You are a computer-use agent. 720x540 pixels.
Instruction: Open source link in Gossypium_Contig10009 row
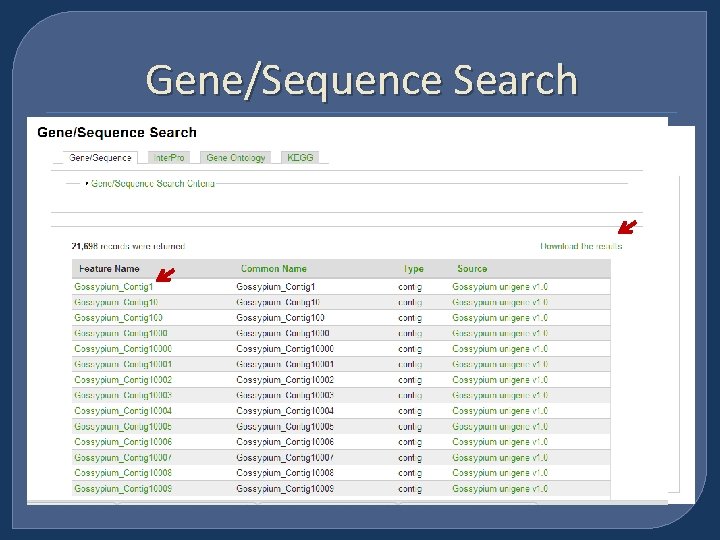point(500,489)
